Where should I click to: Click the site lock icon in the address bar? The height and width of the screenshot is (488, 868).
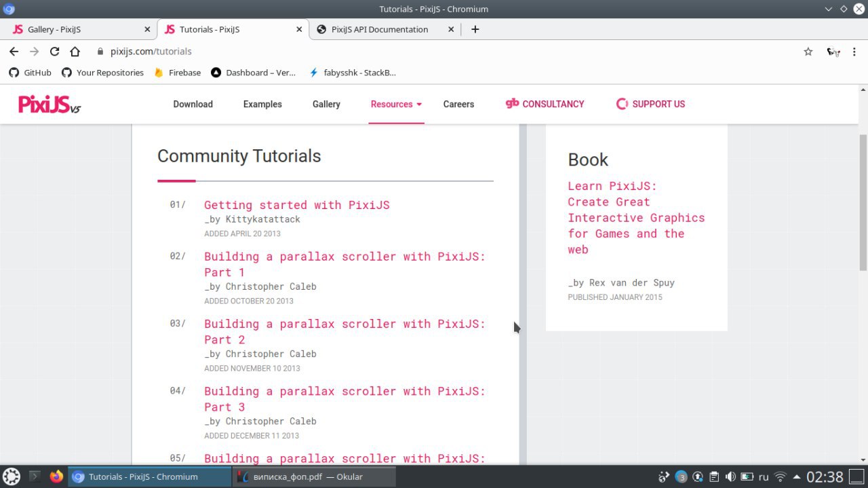tap(100, 52)
